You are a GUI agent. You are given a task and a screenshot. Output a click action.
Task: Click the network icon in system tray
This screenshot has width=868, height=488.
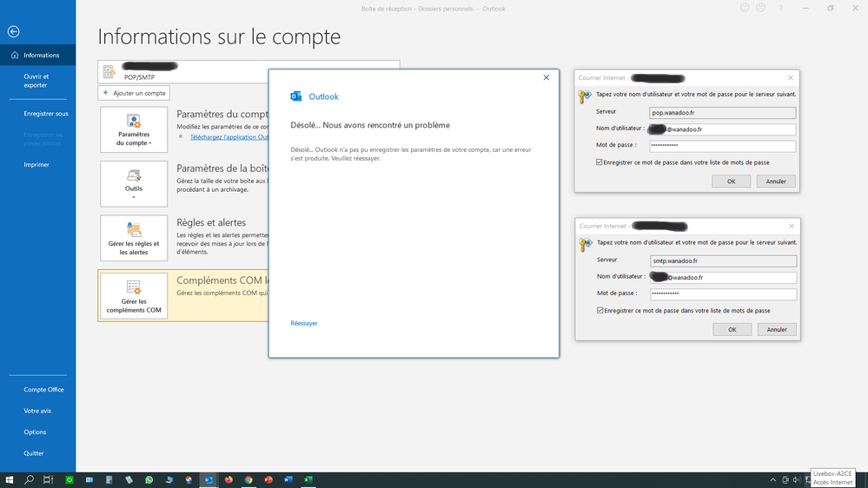click(807, 479)
